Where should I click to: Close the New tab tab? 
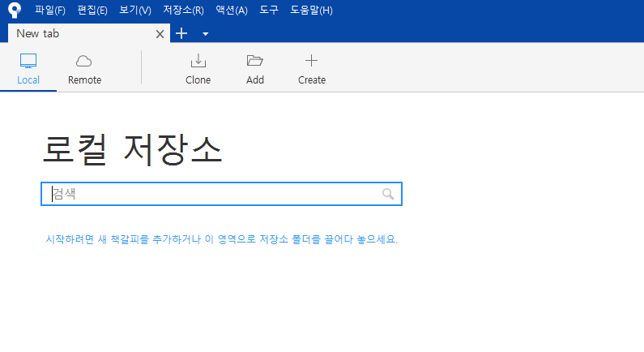[160, 34]
